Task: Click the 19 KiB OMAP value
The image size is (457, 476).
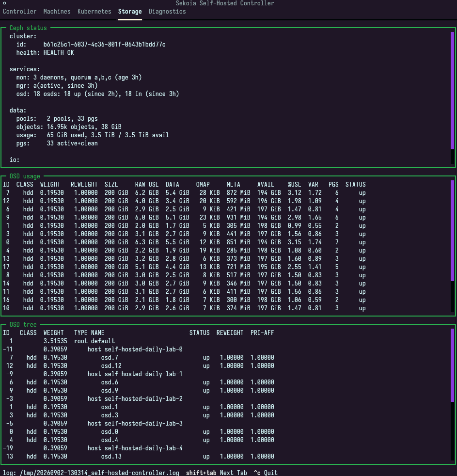Action: pyautogui.click(x=210, y=251)
